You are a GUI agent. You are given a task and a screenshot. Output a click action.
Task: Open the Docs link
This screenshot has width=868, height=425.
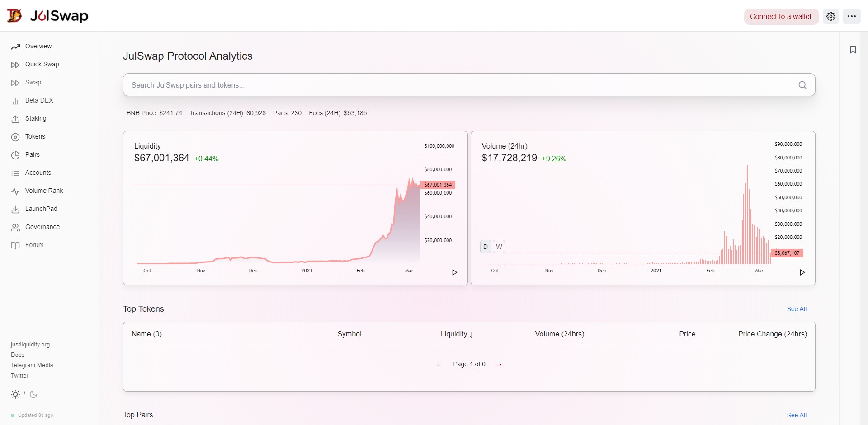[x=18, y=355]
